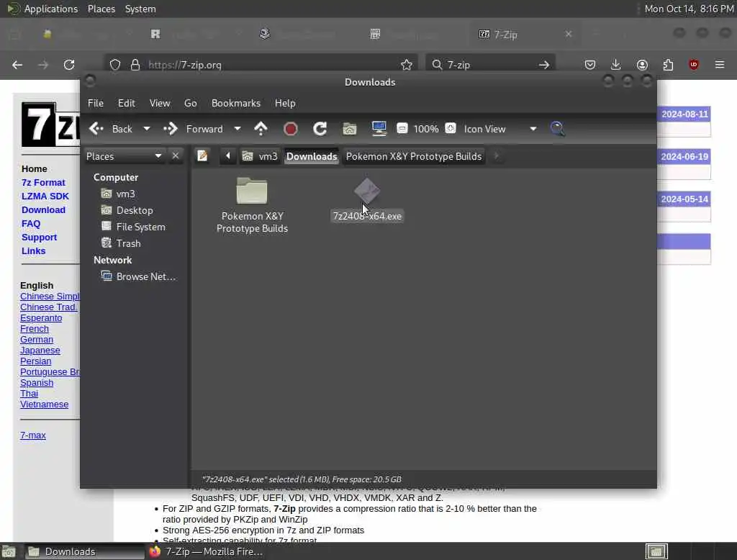The height and width of the screenshot is (560, 737).
Task: Select Downloads in the path bar
Action: (312, 156)
